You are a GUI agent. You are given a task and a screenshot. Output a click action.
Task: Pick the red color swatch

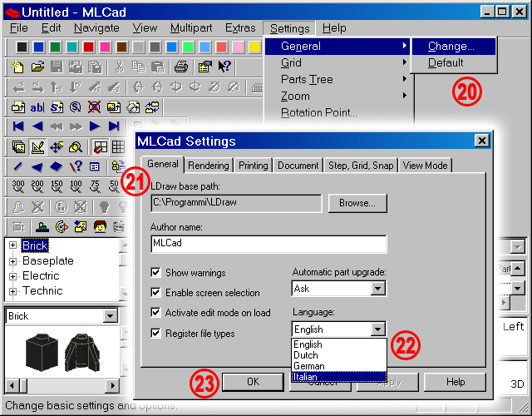pyautogui.click(x=88, y=47)
